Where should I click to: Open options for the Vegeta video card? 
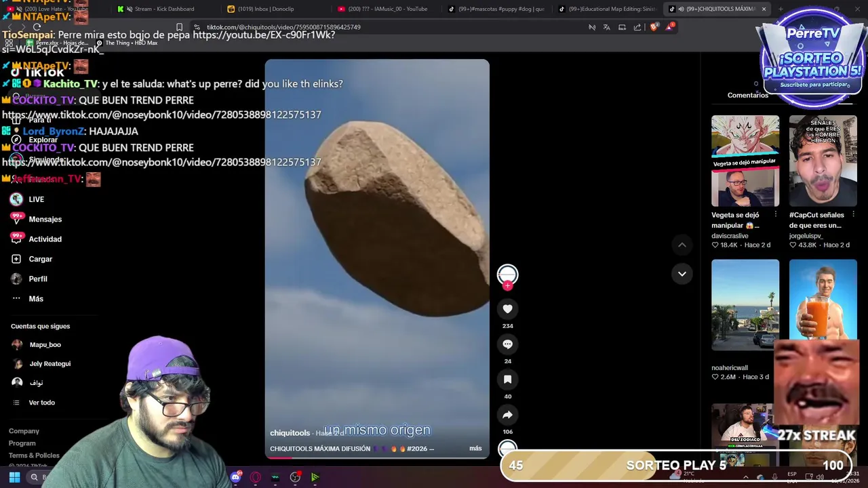click(776, 215)
